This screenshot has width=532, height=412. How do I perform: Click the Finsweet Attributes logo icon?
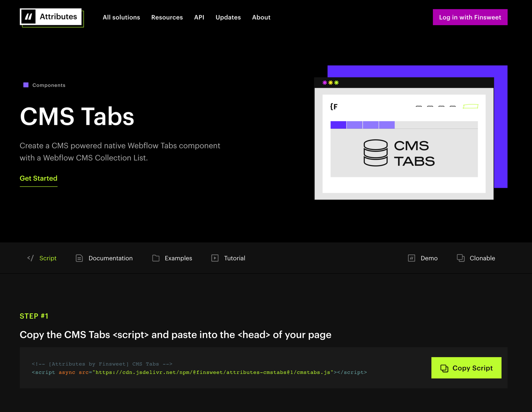(x=28, y=17)
